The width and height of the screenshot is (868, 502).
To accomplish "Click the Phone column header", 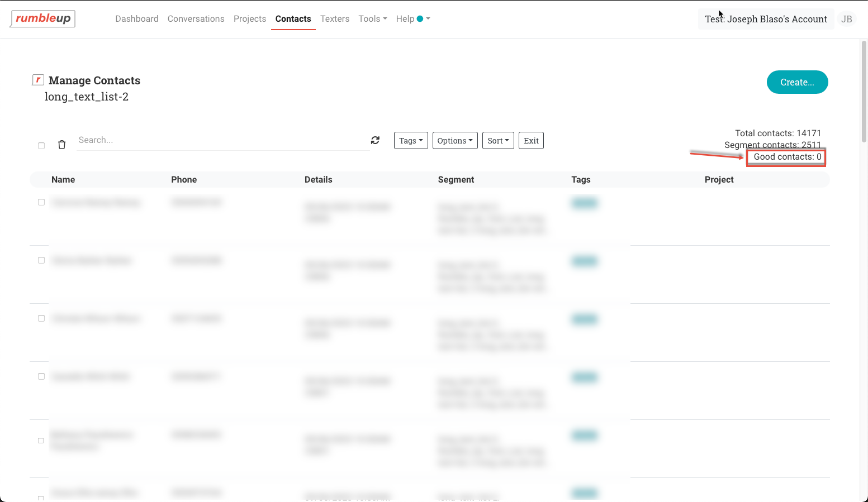I will 184,180.
